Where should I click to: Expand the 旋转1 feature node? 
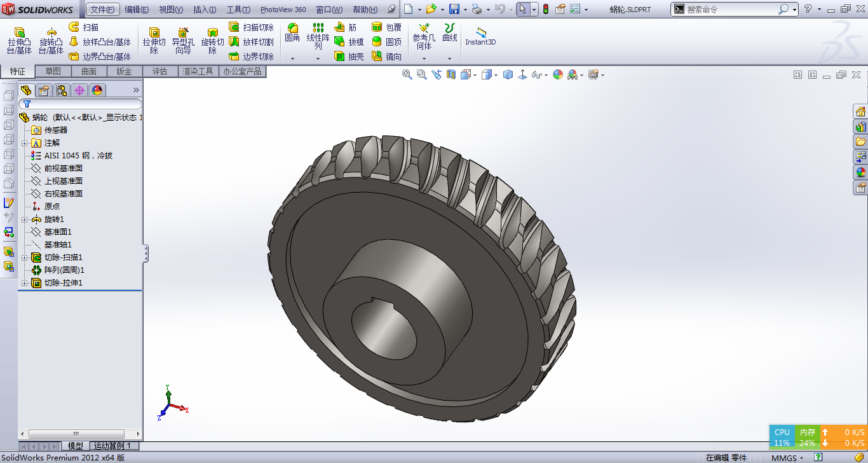coord(25,219)
